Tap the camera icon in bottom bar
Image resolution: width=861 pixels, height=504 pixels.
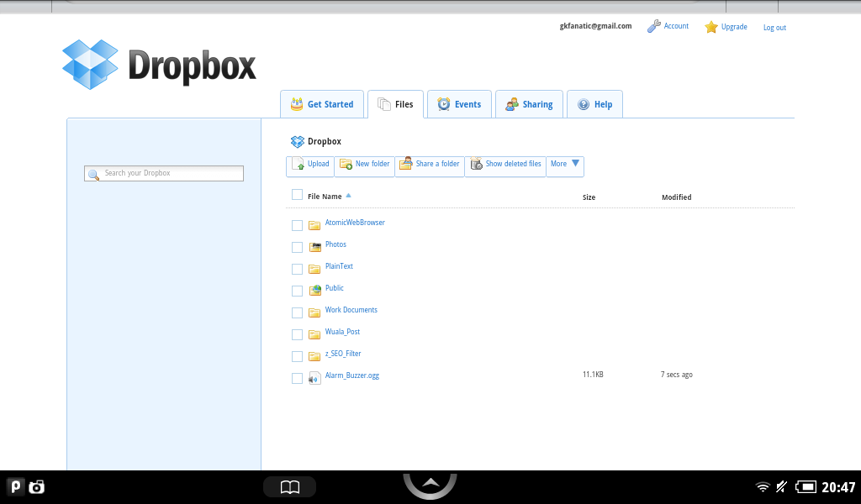click(x=36, y=486)
